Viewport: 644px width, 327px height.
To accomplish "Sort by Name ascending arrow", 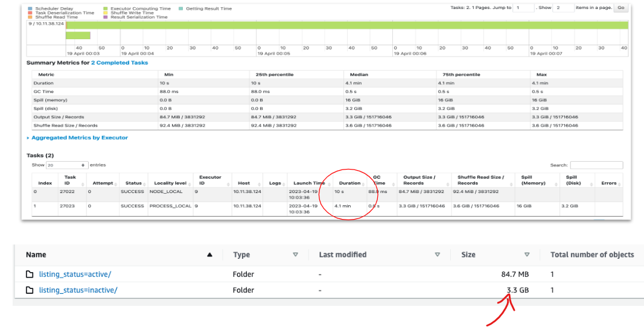I will coord(209,255).
